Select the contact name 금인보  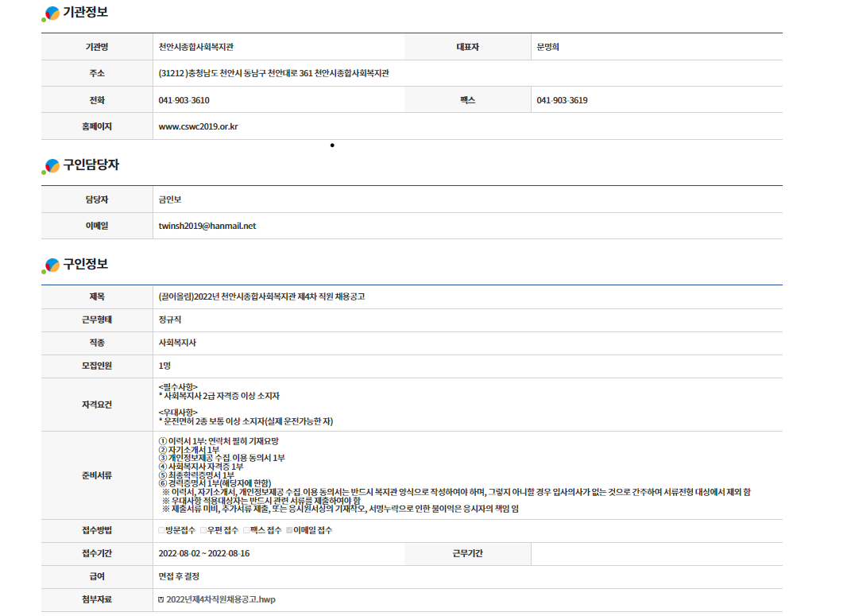point(170,200)
